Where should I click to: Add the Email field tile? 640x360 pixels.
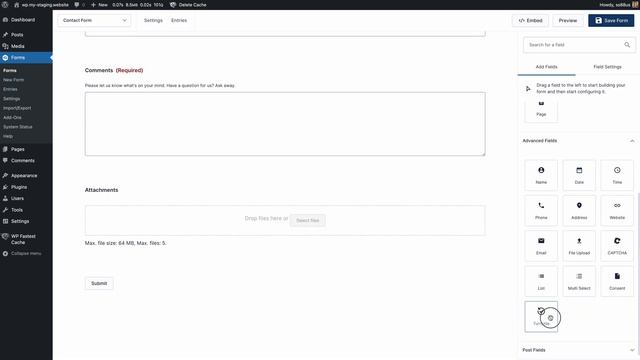(541, 246)
